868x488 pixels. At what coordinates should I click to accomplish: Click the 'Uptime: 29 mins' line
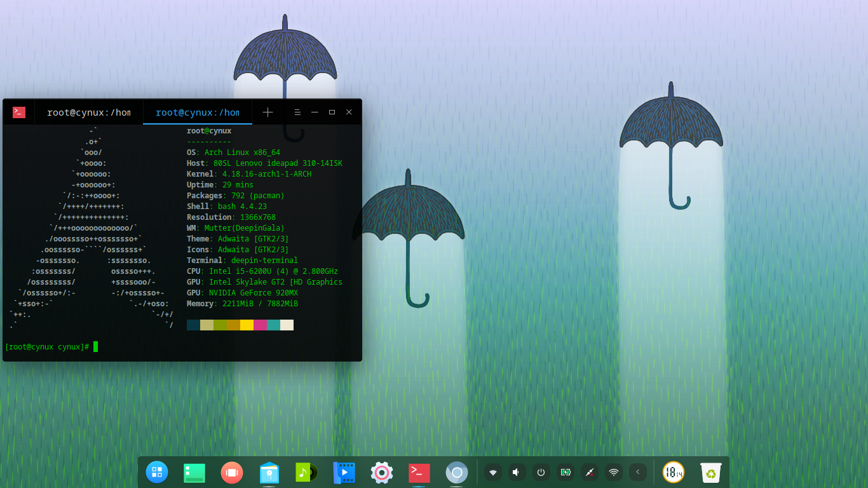coord(220,185)
